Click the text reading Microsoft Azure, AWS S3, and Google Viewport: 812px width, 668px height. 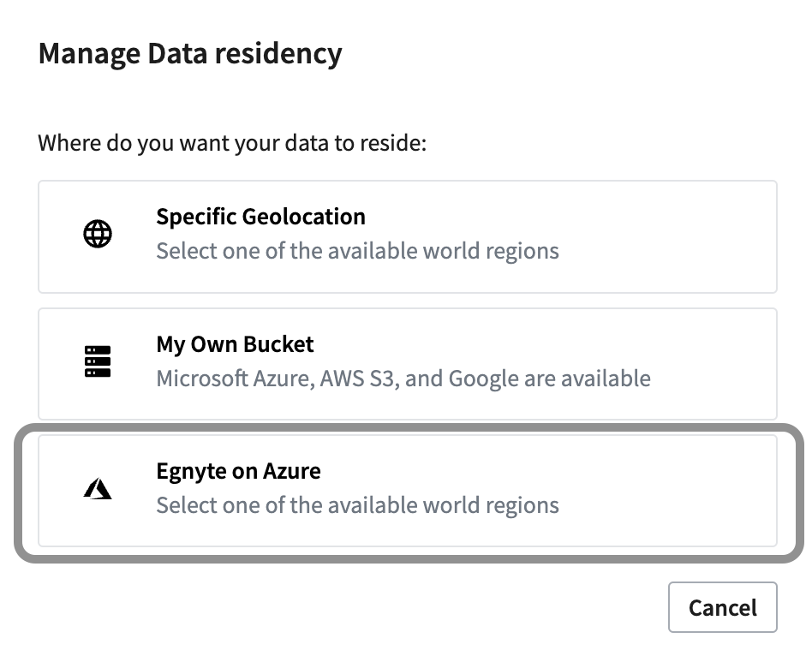click(403, 378)
